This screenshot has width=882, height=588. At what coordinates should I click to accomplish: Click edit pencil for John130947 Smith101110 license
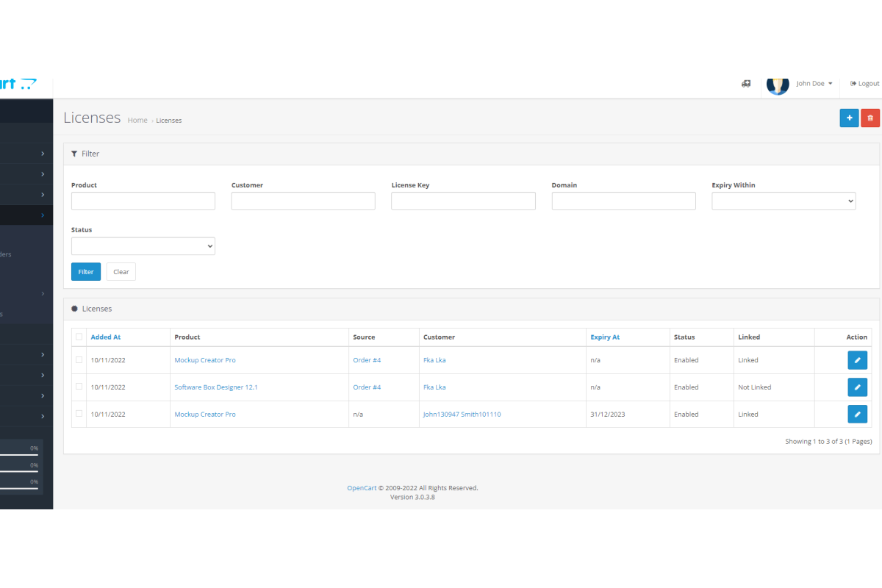click(x=857, y=415)
